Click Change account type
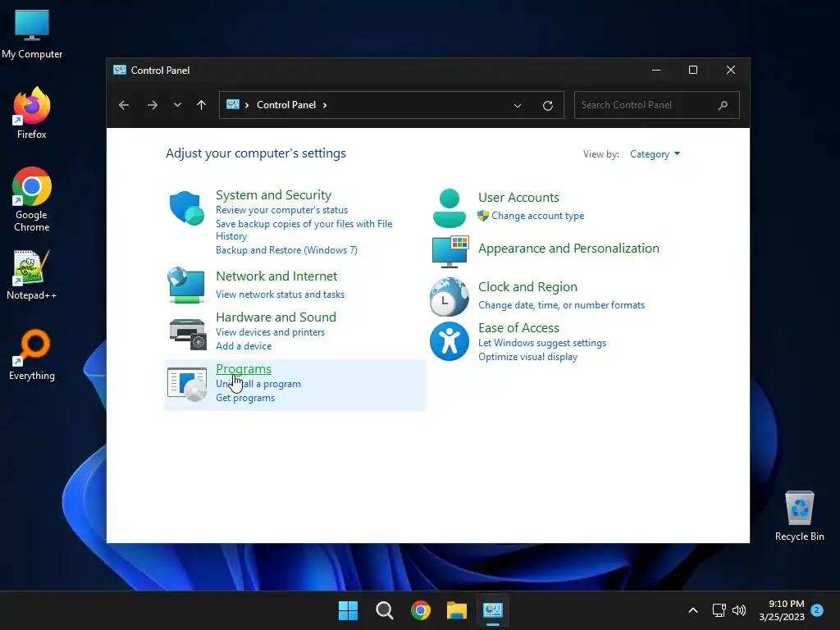This screenshot has width=840, height=630. [538, 216]
